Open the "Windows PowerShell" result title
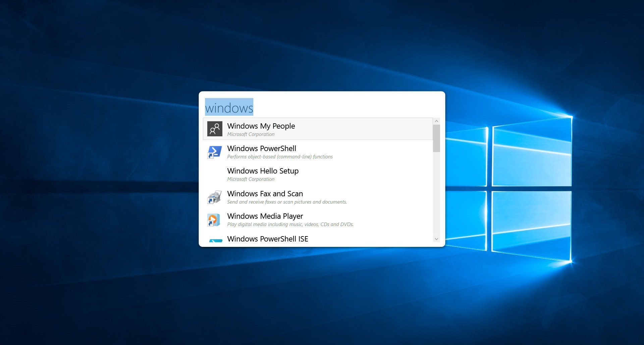 click(x=262, y=149)
